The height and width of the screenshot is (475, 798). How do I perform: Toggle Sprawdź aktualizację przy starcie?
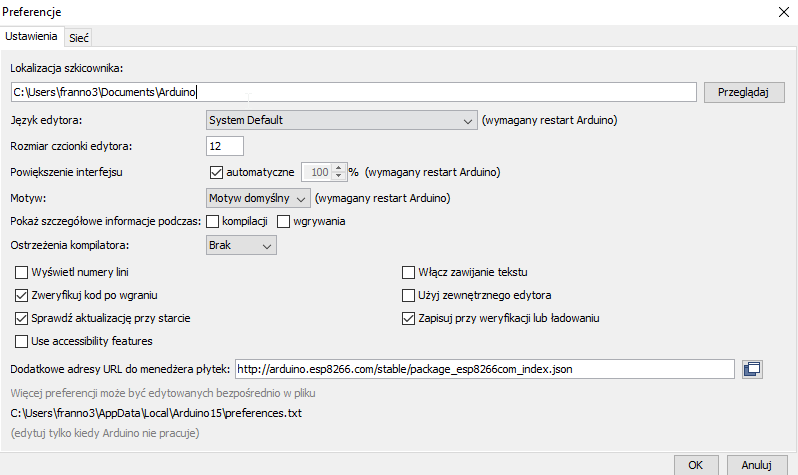click(22, 319)
